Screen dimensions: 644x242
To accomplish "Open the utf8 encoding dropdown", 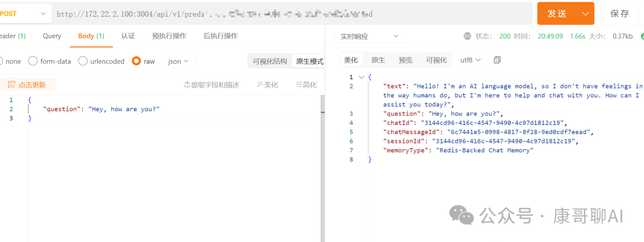I will [470, 60].
